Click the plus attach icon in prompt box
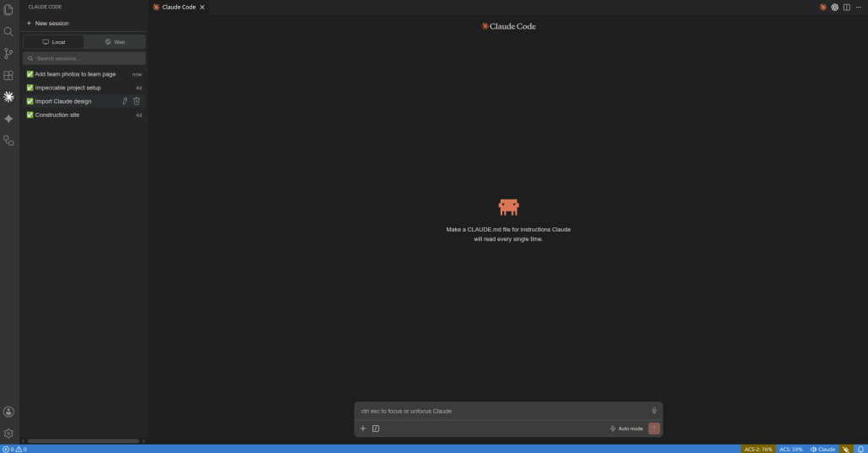The width and height of the screenshot is (868, 453). [x=363, y=429]
